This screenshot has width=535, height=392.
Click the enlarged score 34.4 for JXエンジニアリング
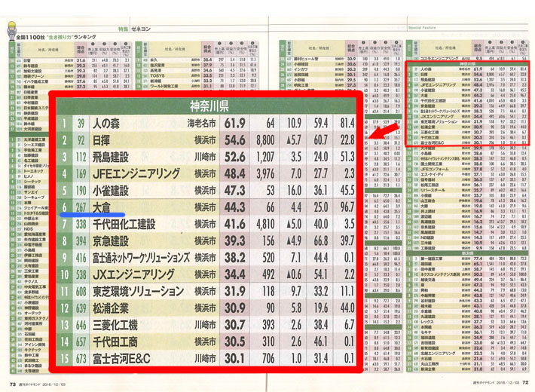(x=235, y=274)
